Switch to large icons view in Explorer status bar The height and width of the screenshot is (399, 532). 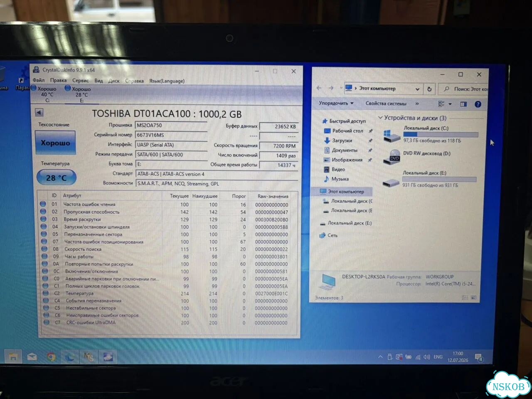473,298
